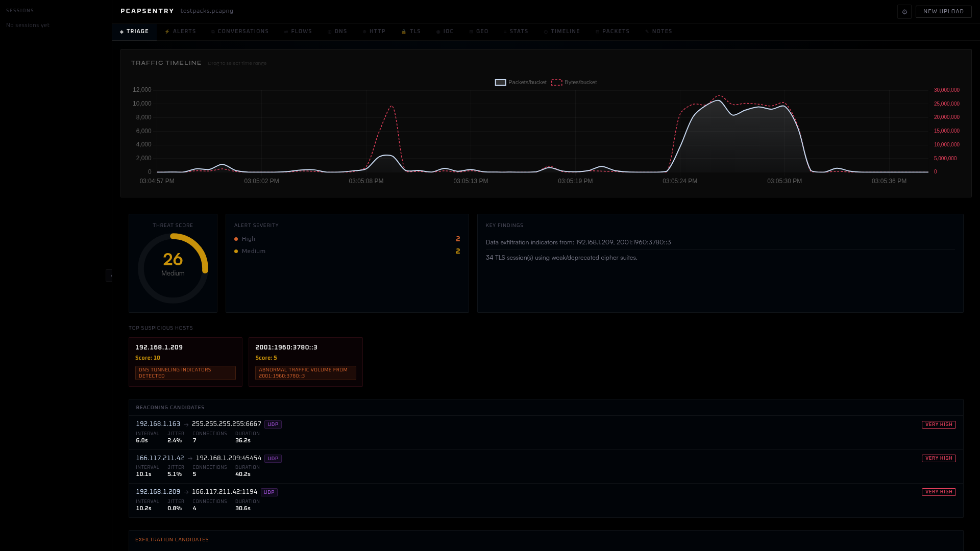Open suspicious host 192.168.1.209 card
Screen dimensions: 980x551
[185, 362]
